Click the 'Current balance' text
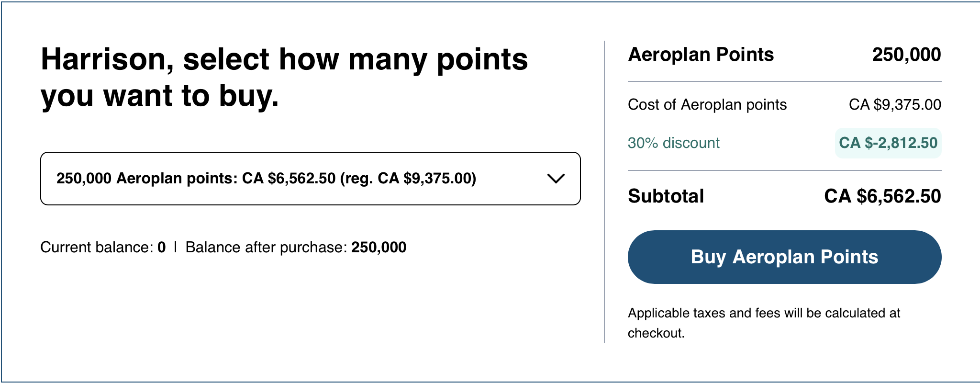 point(97,247)
